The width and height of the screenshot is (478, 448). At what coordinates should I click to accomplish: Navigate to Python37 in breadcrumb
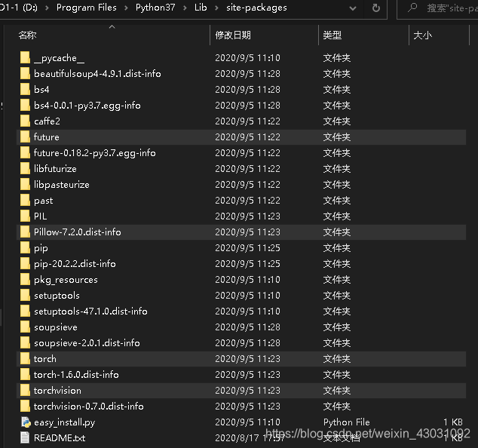point(155,8)
